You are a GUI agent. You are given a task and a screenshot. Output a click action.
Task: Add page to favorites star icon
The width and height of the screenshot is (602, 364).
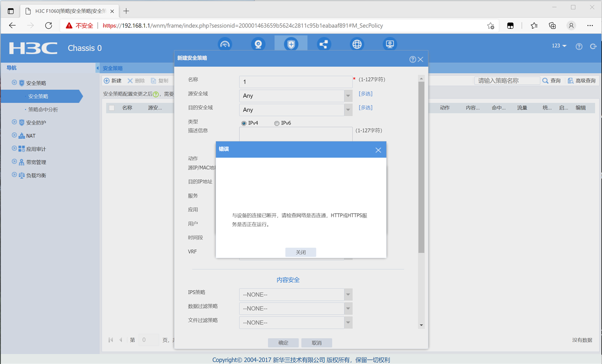click(x=491, y=26)
